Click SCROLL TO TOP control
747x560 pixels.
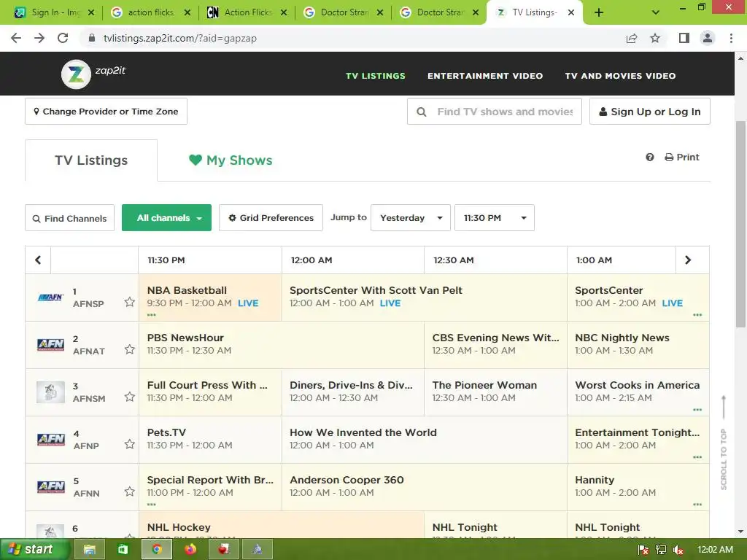[x=724, y=443]
